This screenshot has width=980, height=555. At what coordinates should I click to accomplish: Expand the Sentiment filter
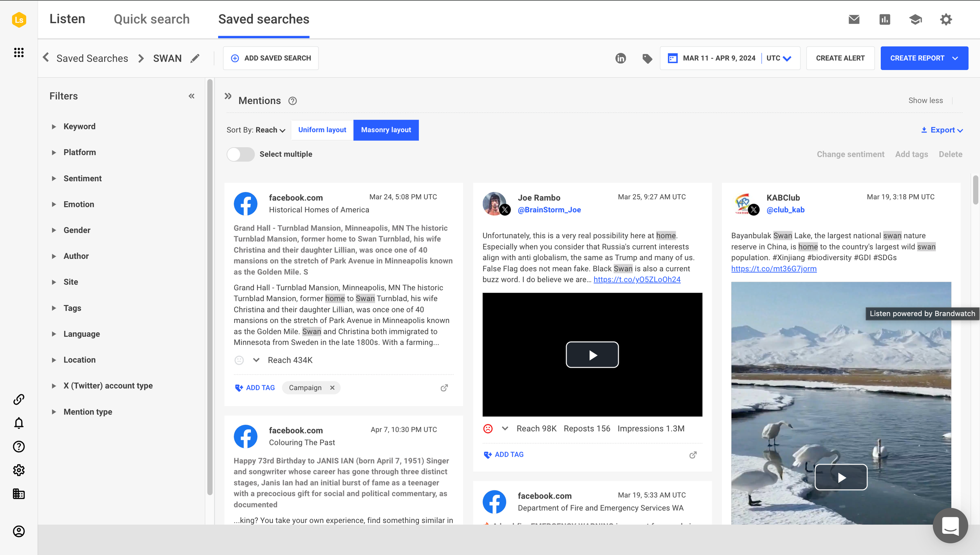82,179
